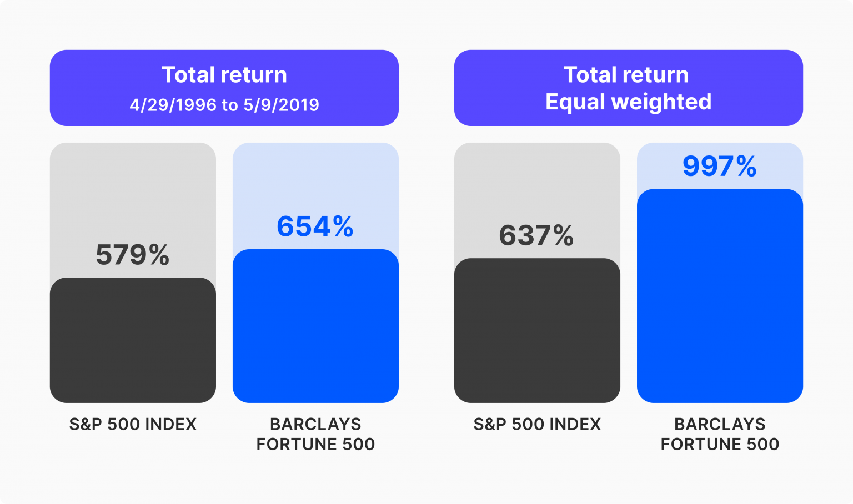Image resolution: width=853 pixels, height=504 pixels.
Task: Click S&P 500 INDEX label in left chart
Action: click(133, 424)
